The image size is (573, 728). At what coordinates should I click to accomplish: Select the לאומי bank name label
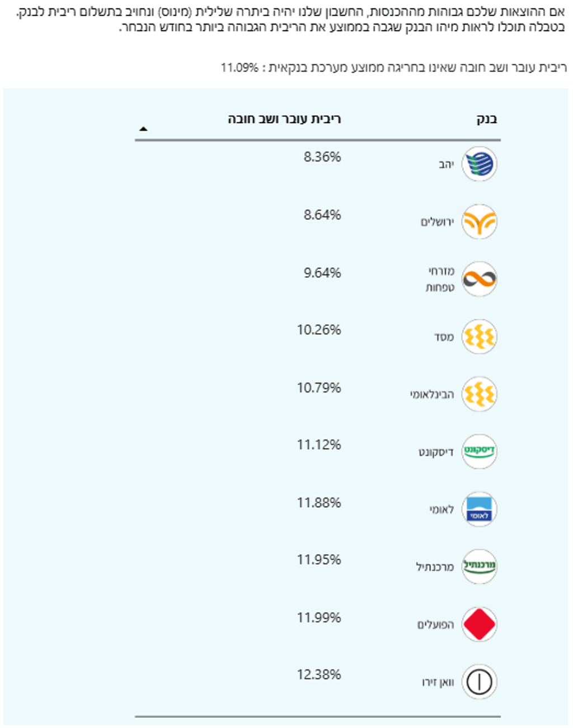click(442, 509)
